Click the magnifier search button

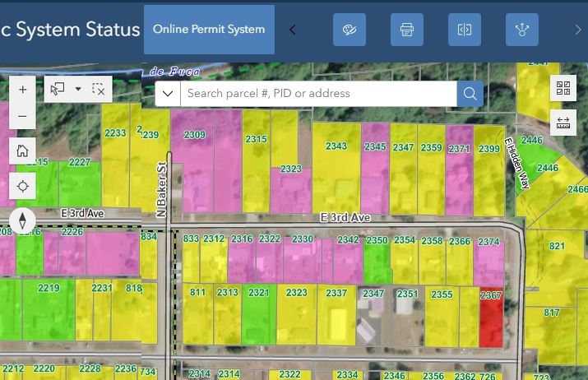[470, 94]
